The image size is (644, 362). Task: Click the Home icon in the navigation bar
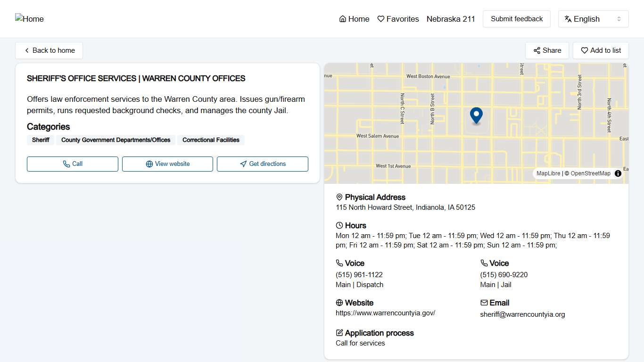[342, 19]
